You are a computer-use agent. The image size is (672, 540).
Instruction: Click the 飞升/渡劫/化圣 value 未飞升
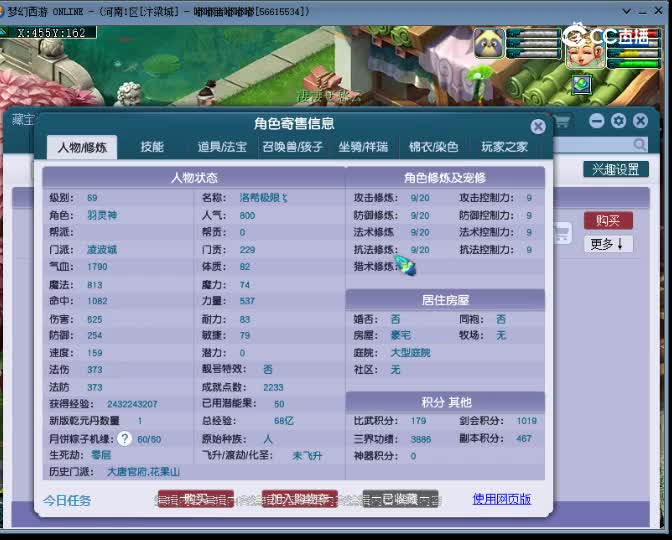click(x=307, y=456)
